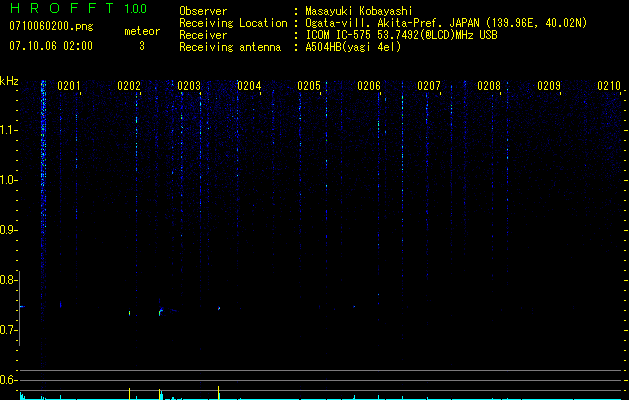Viewport: 629px width, 400px height.
Task: Click the 1.0 kHz axis label
Action: pos(8,180)
